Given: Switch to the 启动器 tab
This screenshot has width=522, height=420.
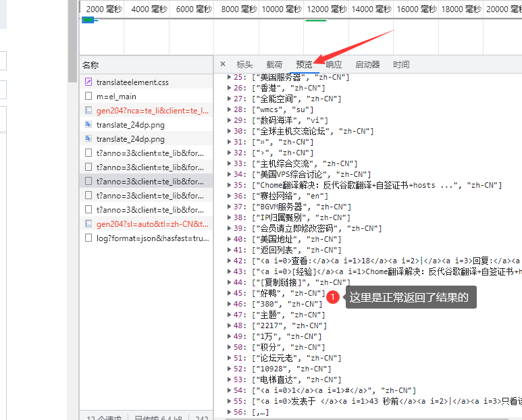Looking at the screenshot, I should pos(367,65).
